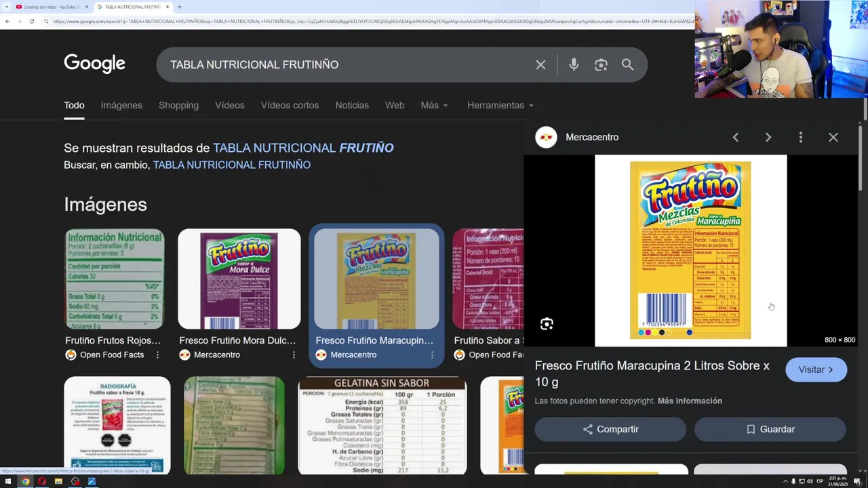Click the Visitar button
The width and height of the screenshot is (868, 488).
(816, 369)
